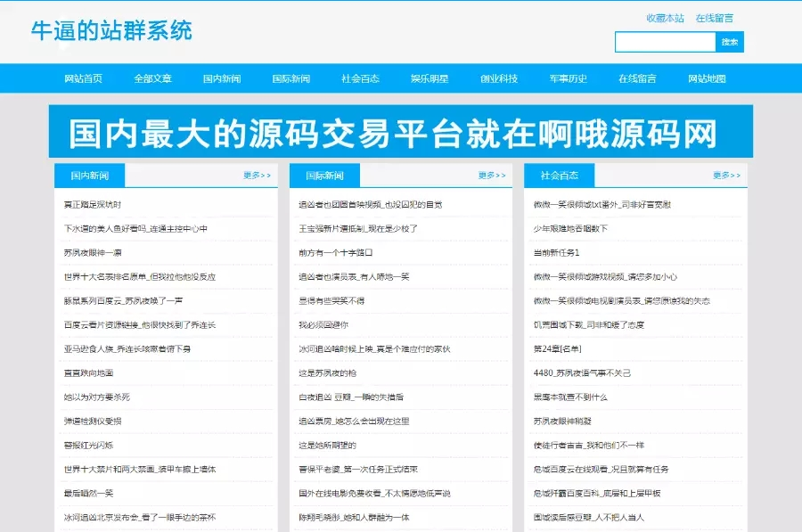Open article 冰河追凶啥时候上映_真是个难应付的家伙
802x532 pixels.
coord(374,348)
